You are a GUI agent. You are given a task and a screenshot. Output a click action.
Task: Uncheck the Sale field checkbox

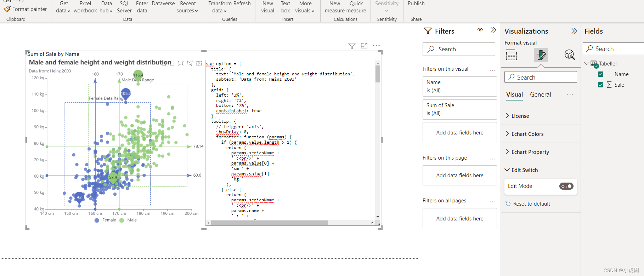(x=600, y=85)
